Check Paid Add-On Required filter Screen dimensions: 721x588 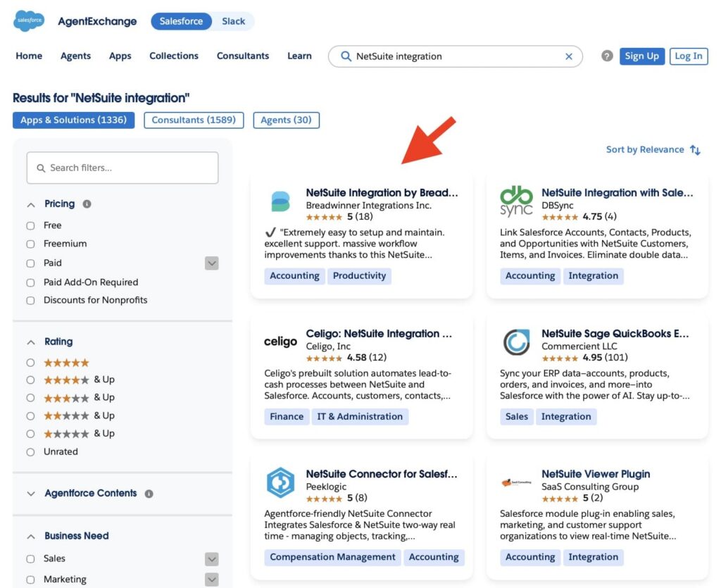(30, 283)
